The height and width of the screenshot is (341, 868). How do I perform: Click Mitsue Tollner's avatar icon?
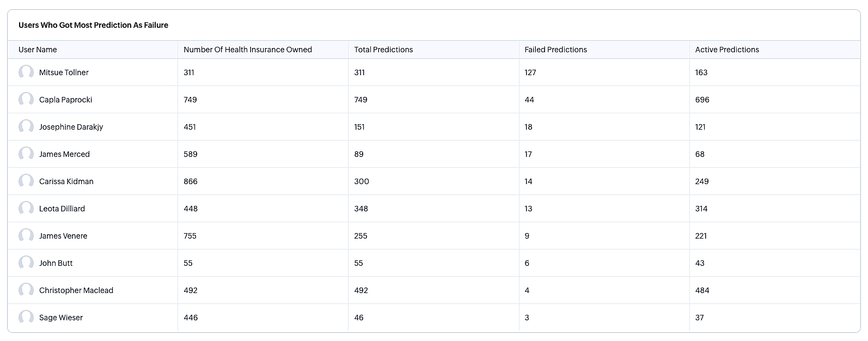26,72
